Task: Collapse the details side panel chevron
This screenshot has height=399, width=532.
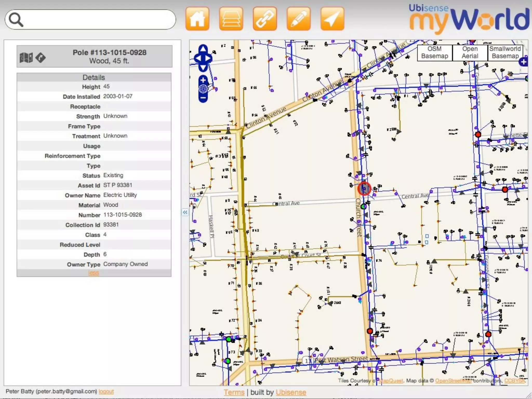Action: coord(185,212)
